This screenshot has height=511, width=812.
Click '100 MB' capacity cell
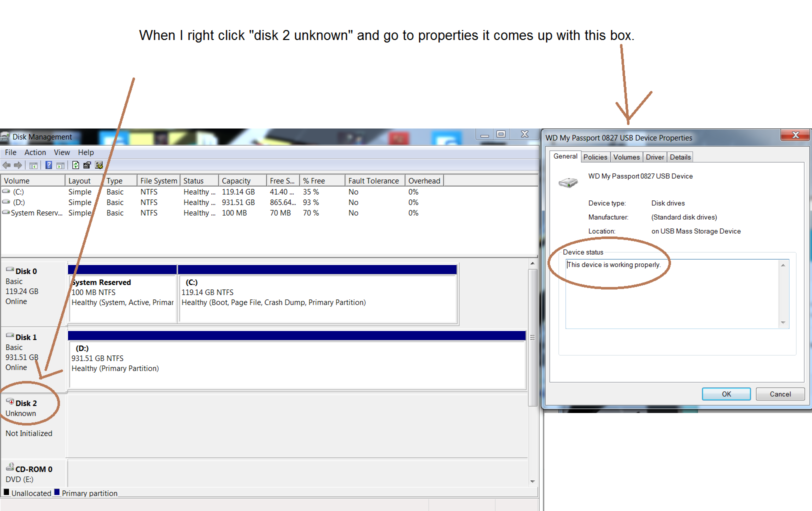tap(234, 212)
